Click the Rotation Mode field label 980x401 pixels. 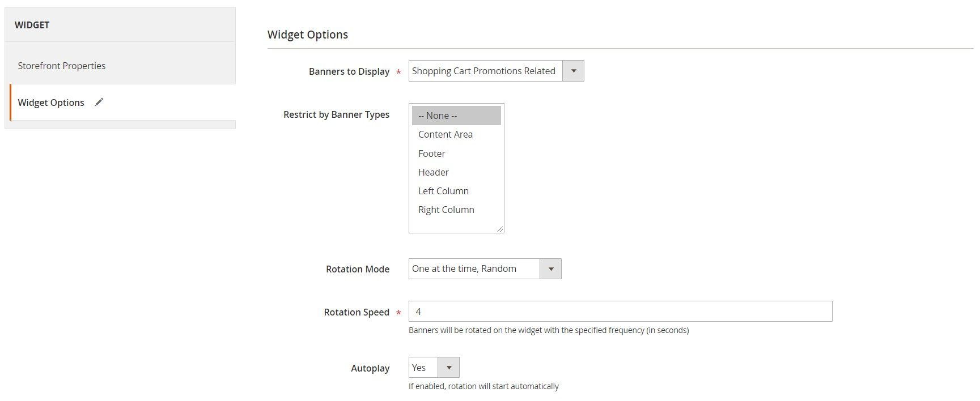coord(357,269)
